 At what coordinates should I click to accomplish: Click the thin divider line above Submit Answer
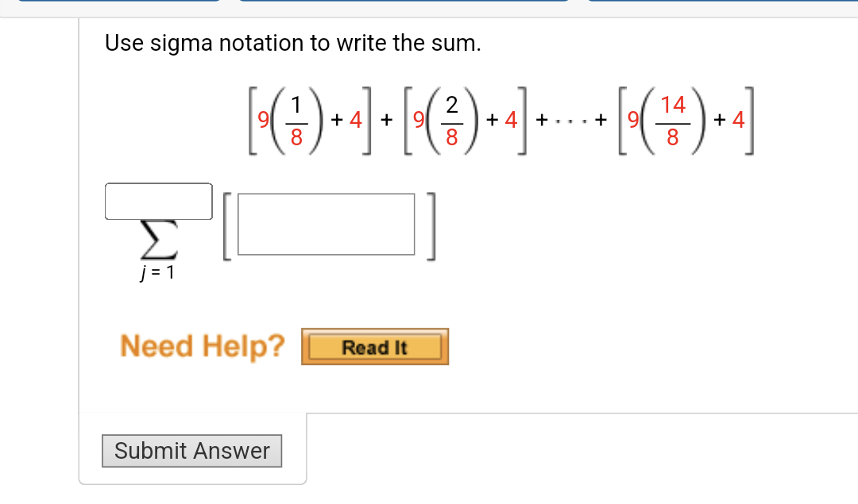191,412
